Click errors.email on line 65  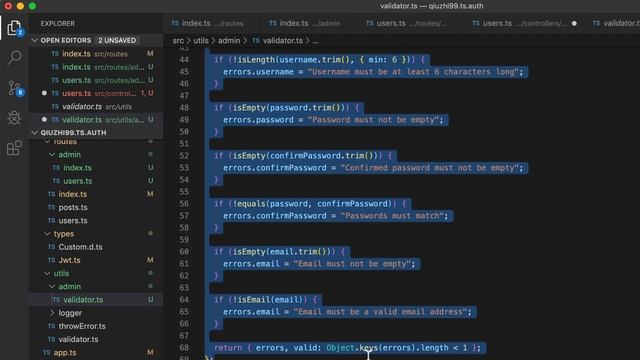(x=251, y=312)
